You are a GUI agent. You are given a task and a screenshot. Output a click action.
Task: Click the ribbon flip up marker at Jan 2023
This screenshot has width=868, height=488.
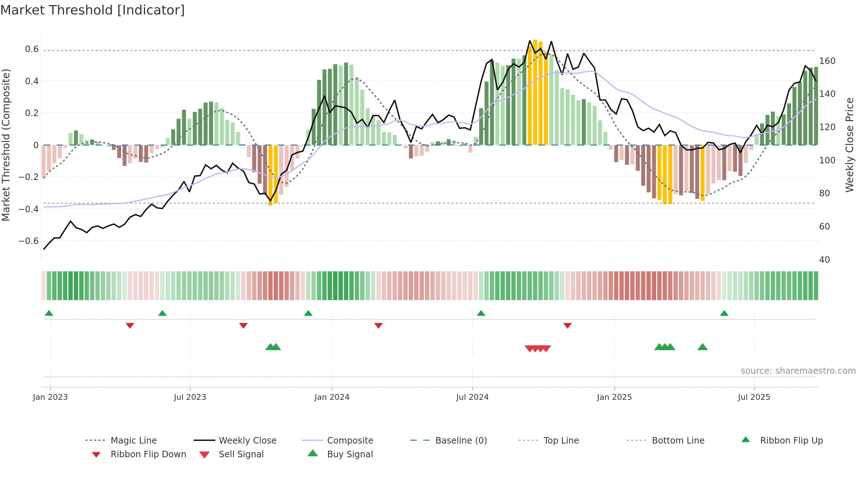click(49, 313)
